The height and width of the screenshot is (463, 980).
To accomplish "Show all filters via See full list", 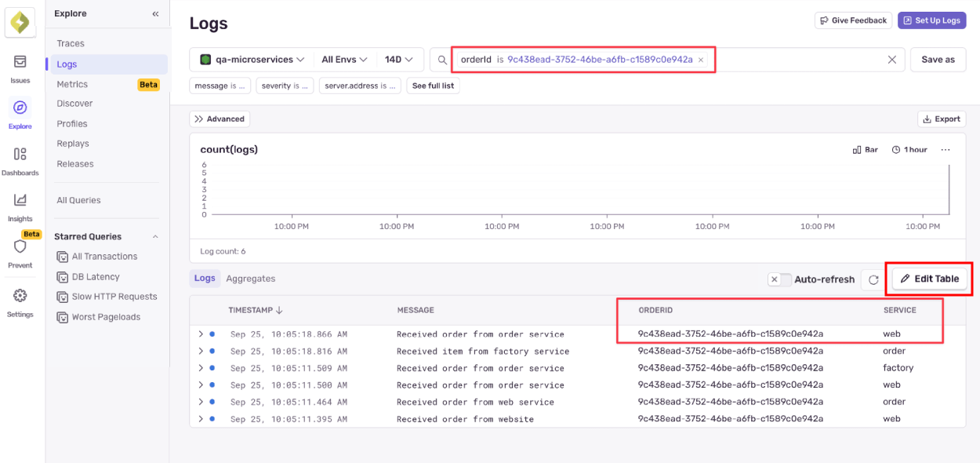I will tap(433, 86).
